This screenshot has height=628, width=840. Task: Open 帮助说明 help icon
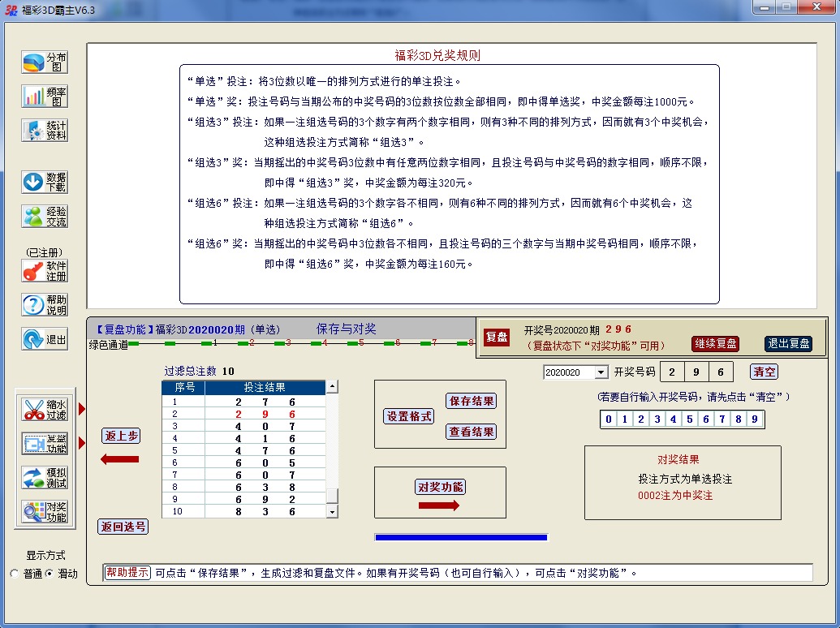pos(45,305)
